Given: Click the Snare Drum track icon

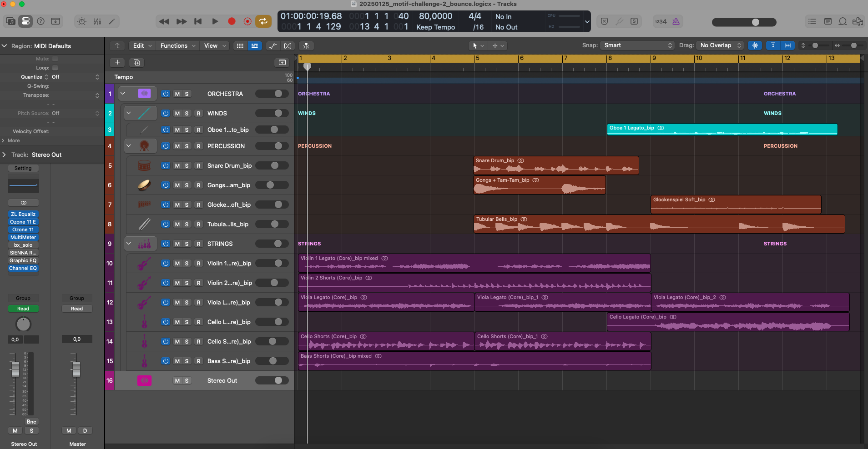Looking at the screenshot, I should (x=144, y=165).
